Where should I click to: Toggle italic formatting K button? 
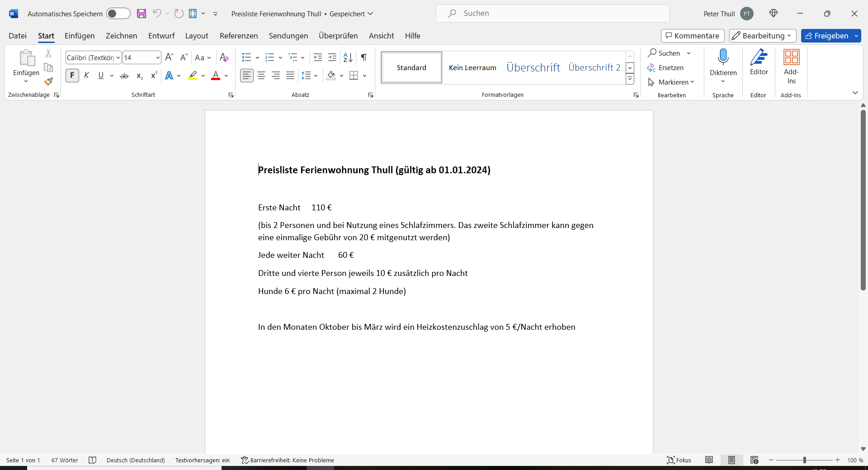point(86,76)
